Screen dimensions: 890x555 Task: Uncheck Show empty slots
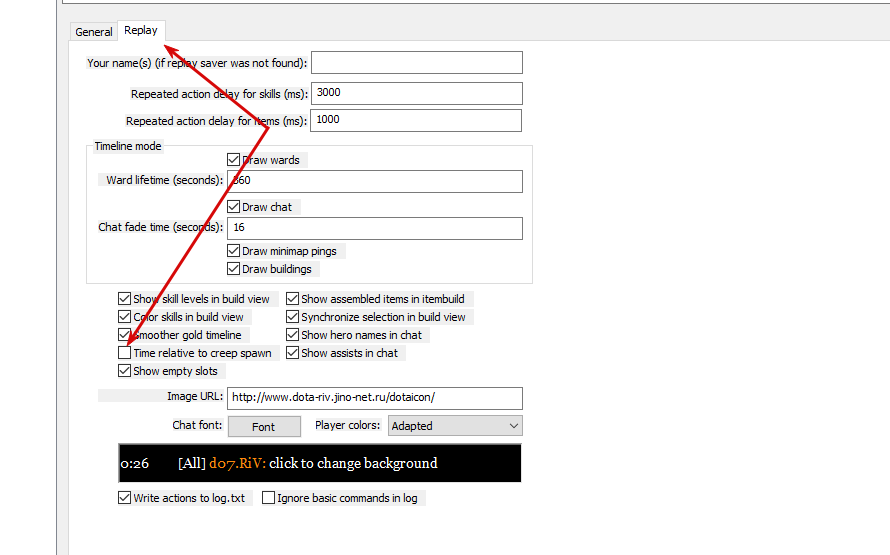(124, 371)
